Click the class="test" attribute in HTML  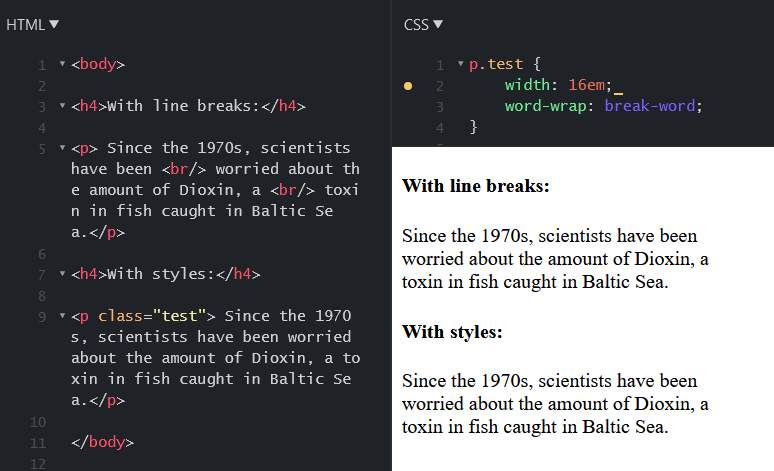coord(152,315)
